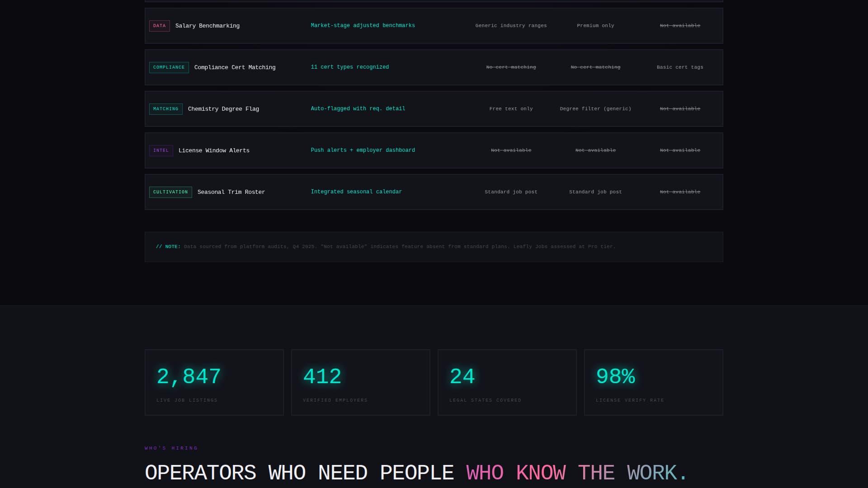Screen dimensions: 868x488
Task: Select the 'Basic cert tags' cell
Action: pos(680,67)
